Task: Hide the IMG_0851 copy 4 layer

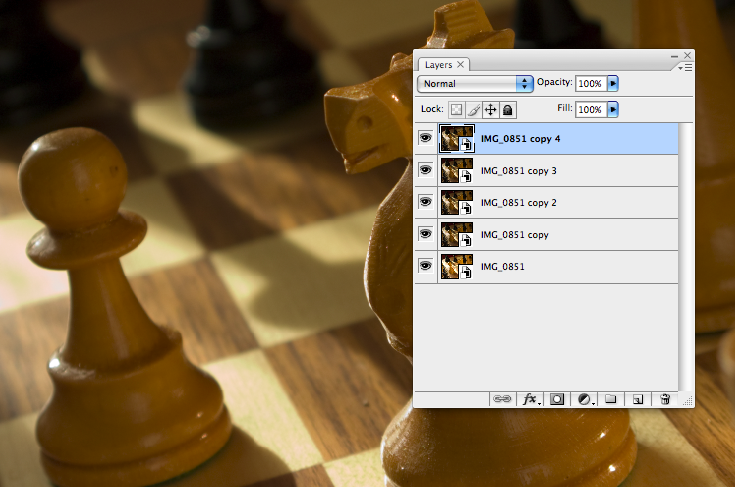Action: [426, 138]
